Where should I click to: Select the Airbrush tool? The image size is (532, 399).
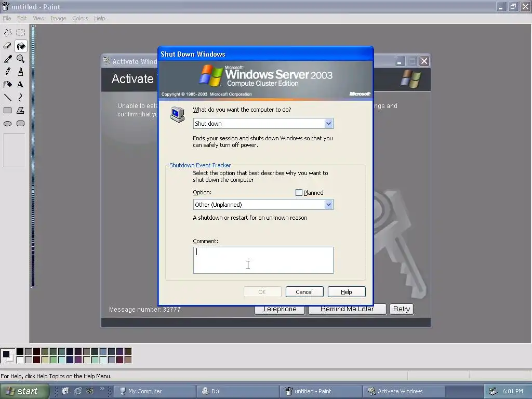tap(7, 85)
